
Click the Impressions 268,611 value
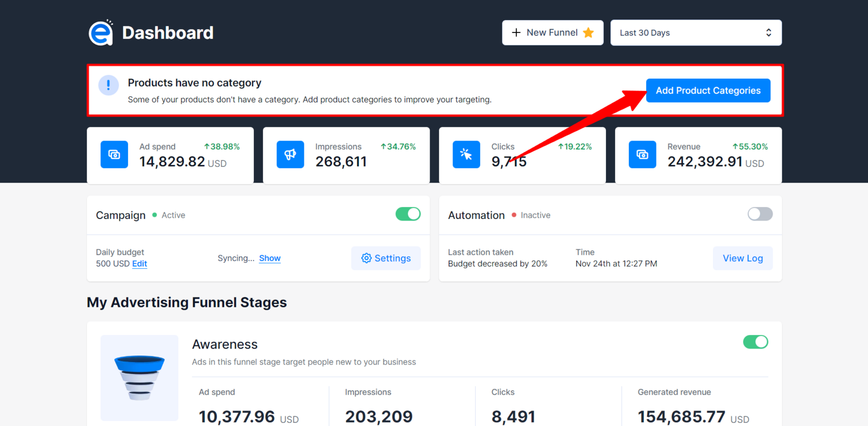341,162
